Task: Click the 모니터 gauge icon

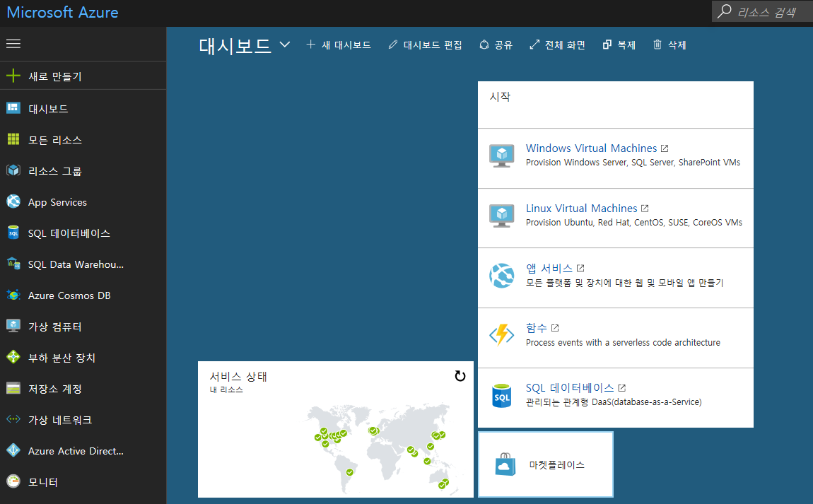Action: (13, 481)
